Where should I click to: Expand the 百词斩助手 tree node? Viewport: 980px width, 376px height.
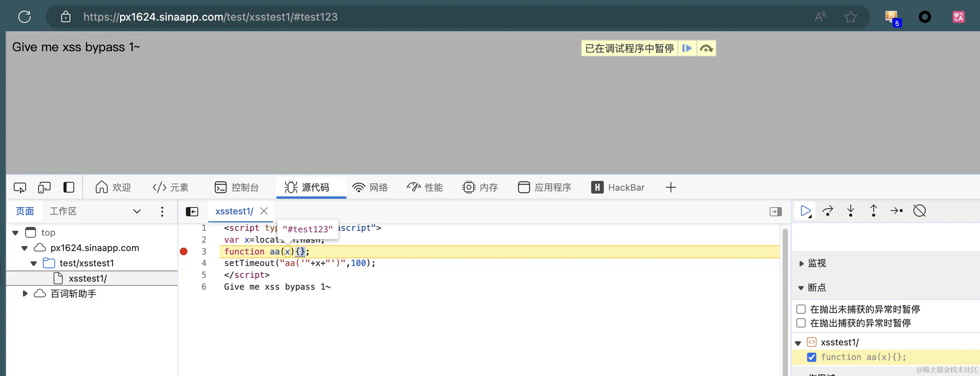click(x=25, y=294)
